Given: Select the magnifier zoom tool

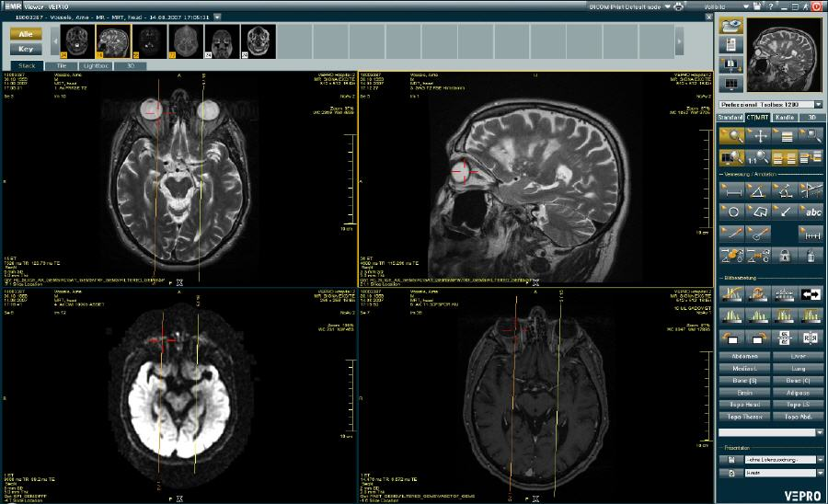Looking at the screenshot, I should click(x=732, y=136).
